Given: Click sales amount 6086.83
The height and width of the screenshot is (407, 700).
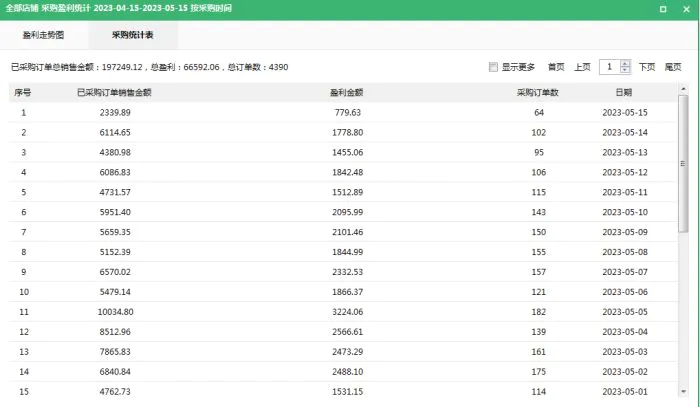Looking at the screenshot, I should click(115, 172).
